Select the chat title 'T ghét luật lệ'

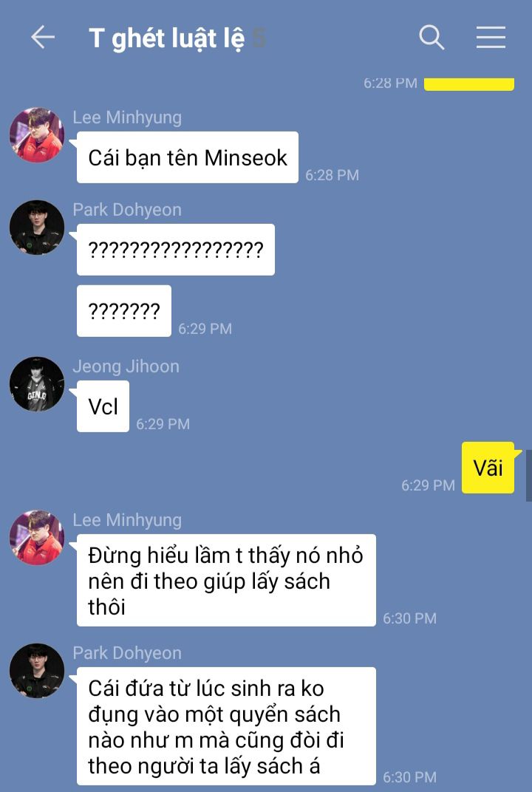click(x=167, y=39)
